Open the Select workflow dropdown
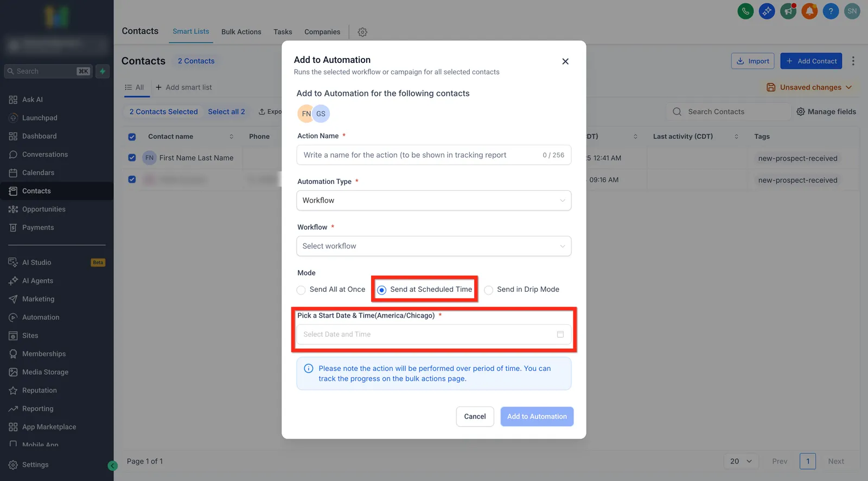Image resolution: width=868 pixels, height=481 pixels. 433,246
